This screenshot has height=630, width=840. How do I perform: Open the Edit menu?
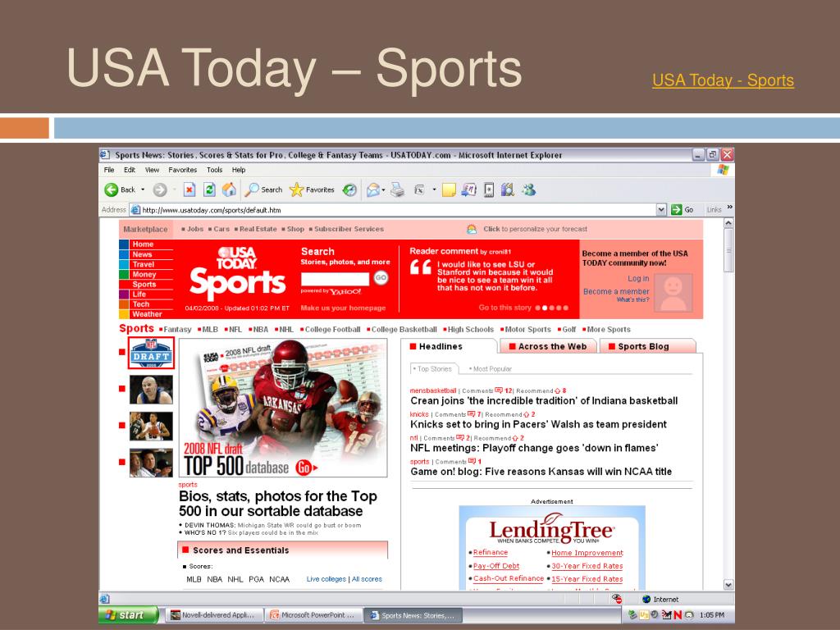(x=130, y=170)
